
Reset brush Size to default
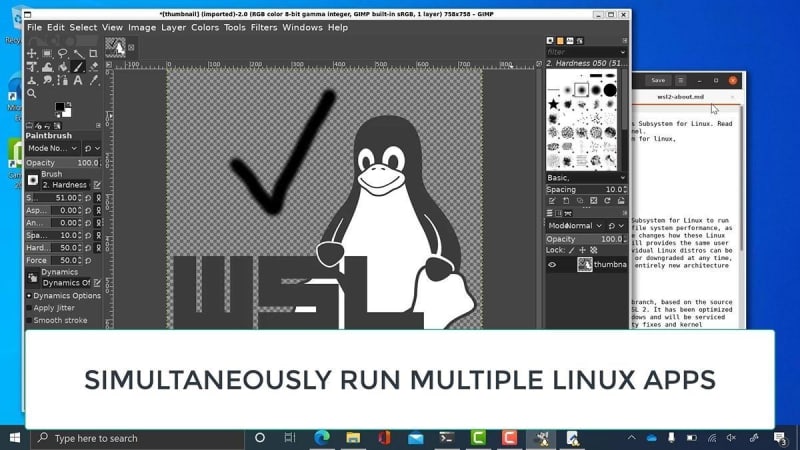pos(88,198)
